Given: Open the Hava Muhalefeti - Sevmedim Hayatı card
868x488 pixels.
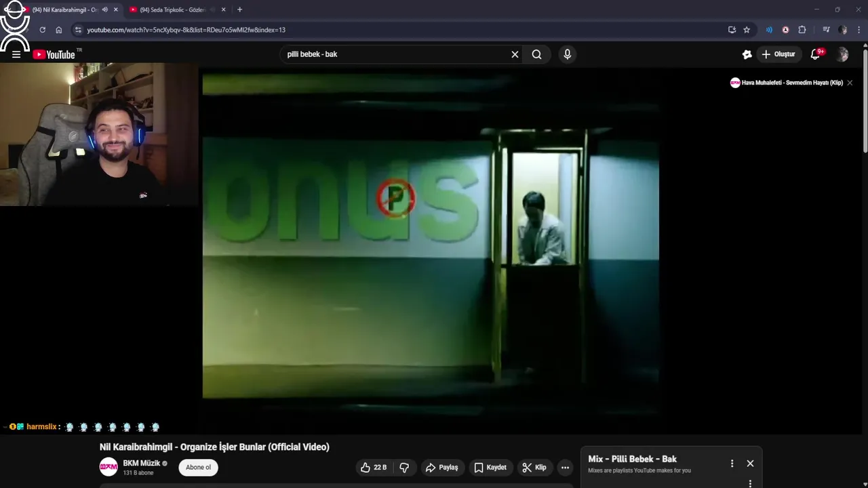Looking at the screenshot, I should pyautogui.click(x=787, y=83).
